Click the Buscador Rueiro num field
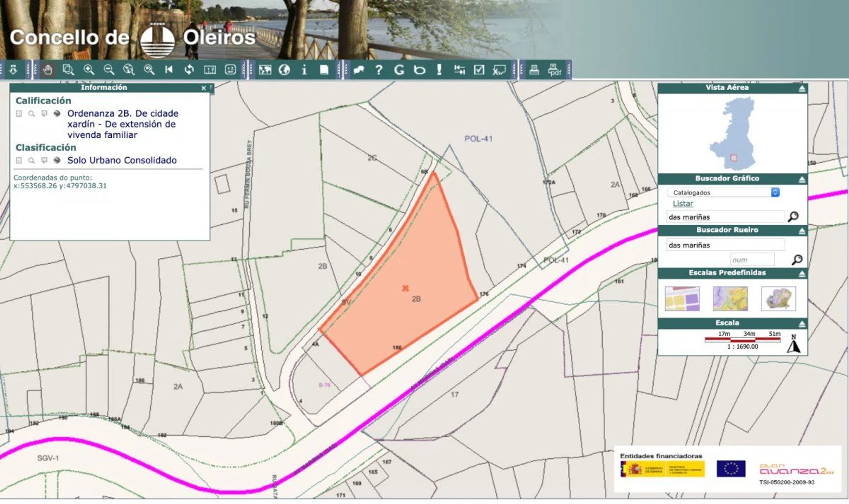The image size is (849, 504). pyautogui.click(x=752, y=260)
